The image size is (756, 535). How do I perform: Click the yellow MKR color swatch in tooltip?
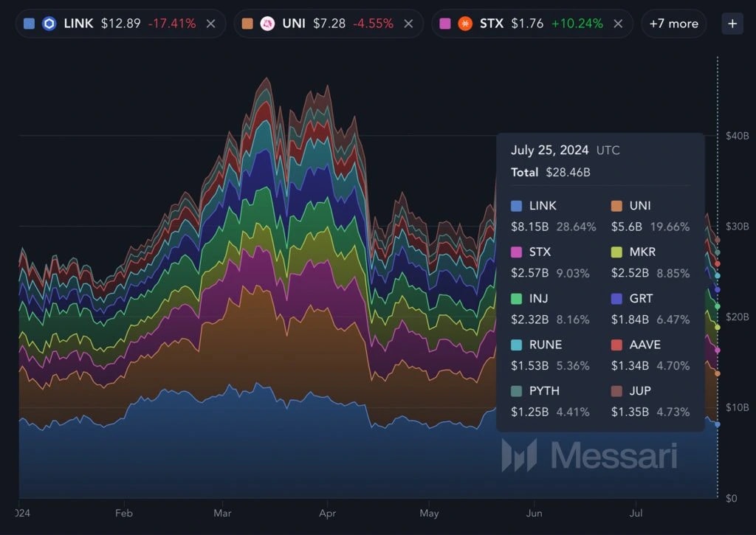coord(616,252)
